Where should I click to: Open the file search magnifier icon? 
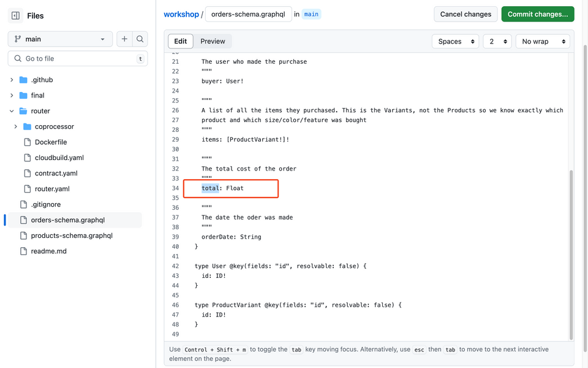click(x=140, y=39)
